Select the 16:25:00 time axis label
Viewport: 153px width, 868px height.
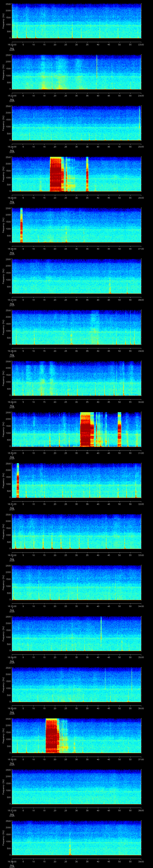[x=12, y=198]
